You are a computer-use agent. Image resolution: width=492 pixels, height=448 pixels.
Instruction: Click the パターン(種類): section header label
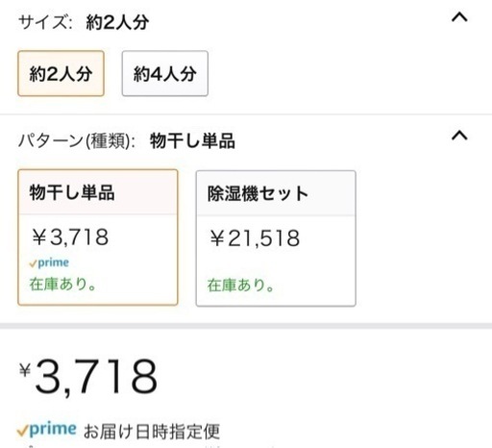pyautogui.click(x=77, y=140)
